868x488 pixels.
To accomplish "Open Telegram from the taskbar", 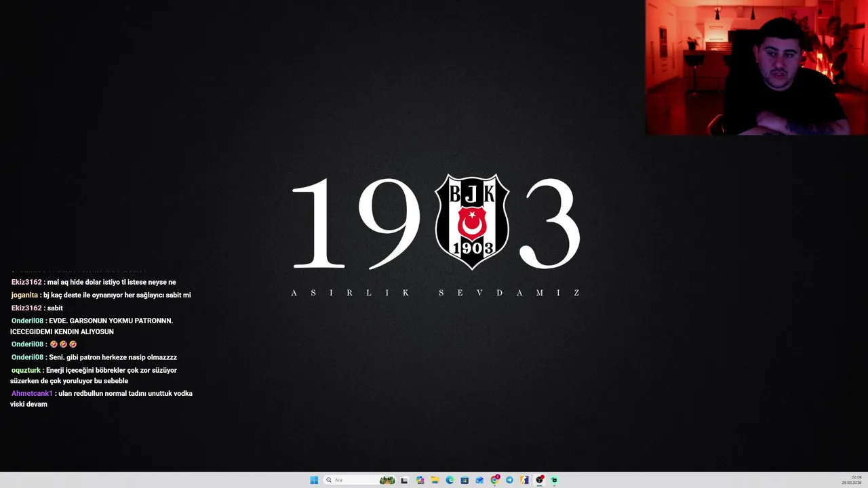I will (509, 480).
